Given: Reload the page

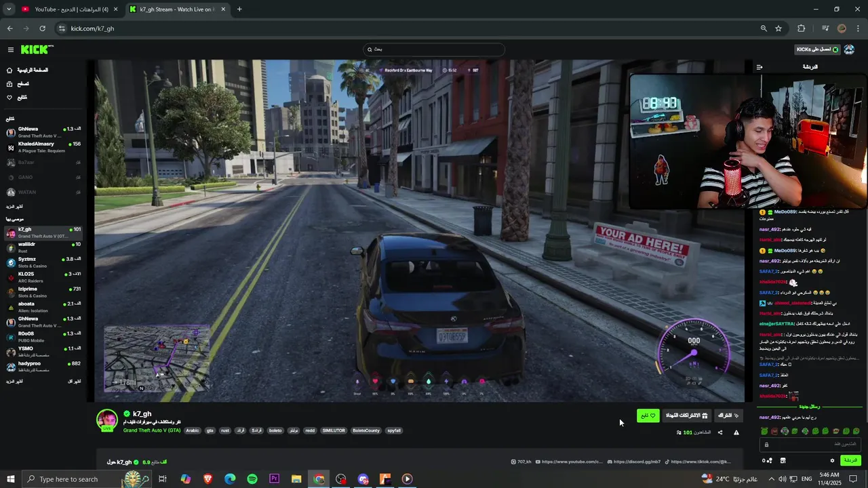Looking at the screenshot, I should tap(42, 28).
